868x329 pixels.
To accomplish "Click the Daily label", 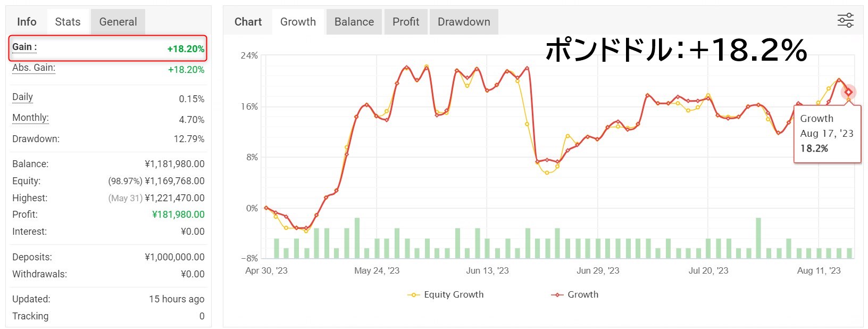I will [22, 97].
